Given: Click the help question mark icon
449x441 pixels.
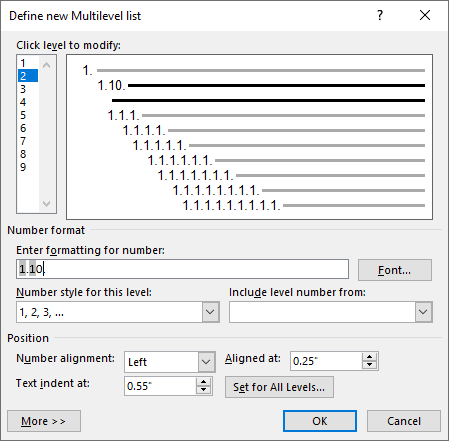Looking at the screenshot, I should coord(380,15).
